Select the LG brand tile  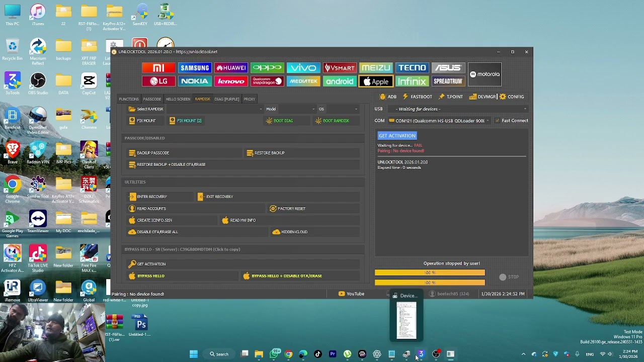click(158, 81)
